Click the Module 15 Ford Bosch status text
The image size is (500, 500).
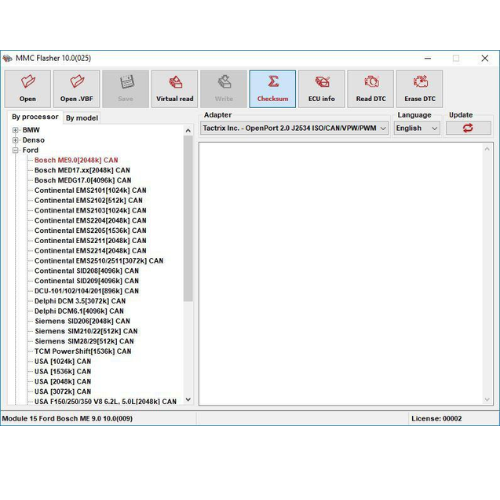click(x=67, y=419)
